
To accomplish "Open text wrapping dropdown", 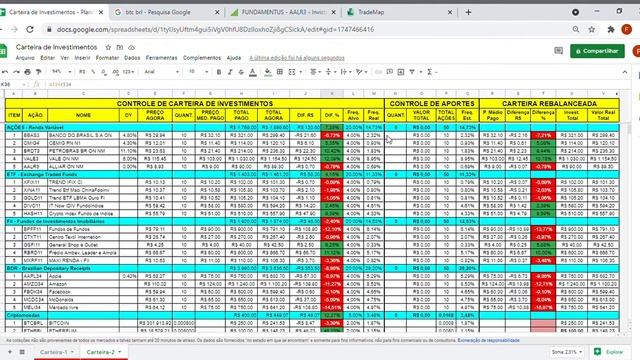I will pos(345,72).
